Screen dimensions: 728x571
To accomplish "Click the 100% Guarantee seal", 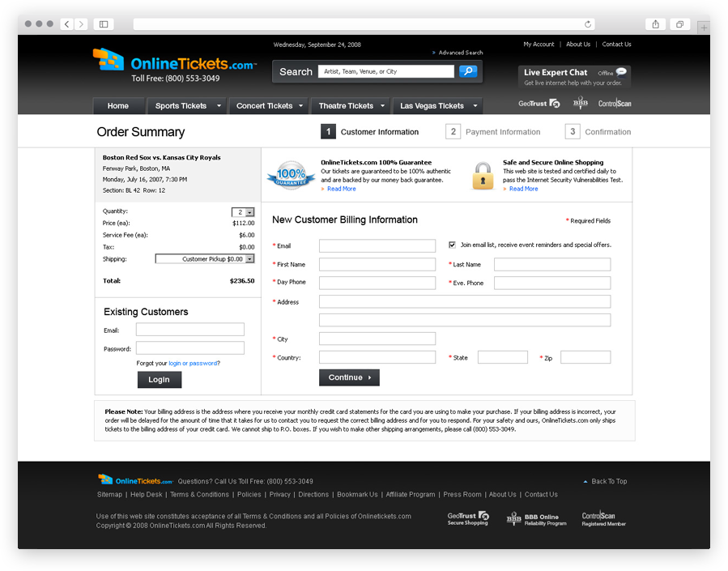I will click(x=291, y=176).
